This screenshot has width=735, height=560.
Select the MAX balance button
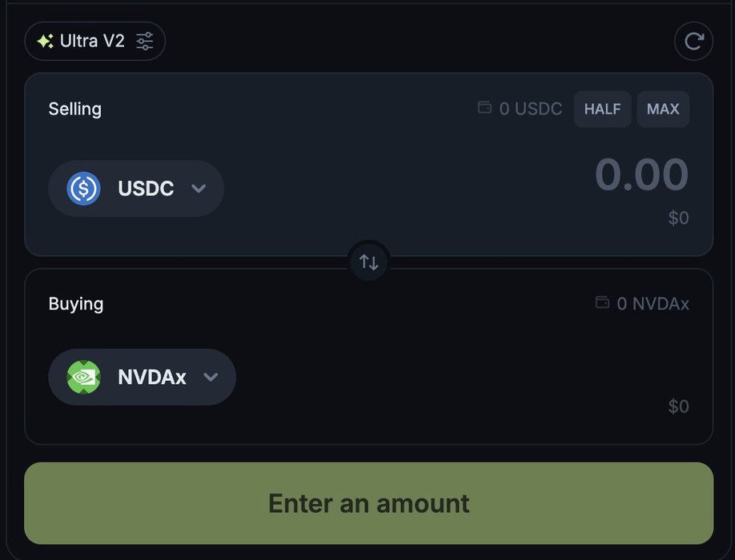[663, 109]
